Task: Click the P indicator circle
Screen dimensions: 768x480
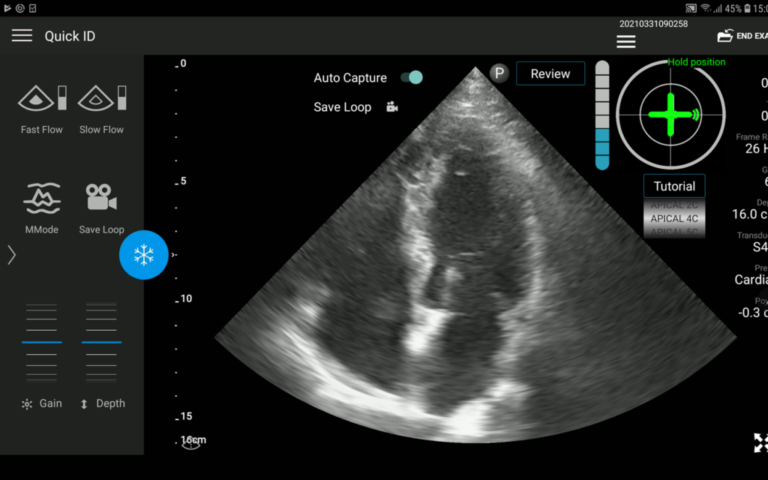Action: coord(499,73)
